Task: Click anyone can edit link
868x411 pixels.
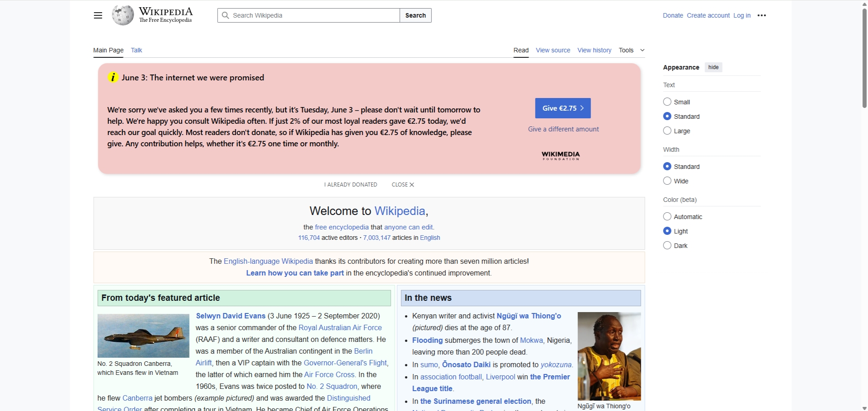Action: (408, 227)
